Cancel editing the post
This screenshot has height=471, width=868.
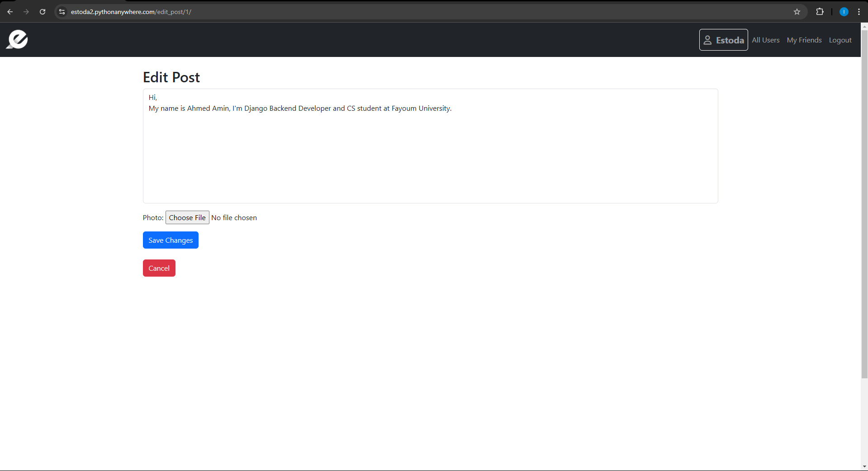click(159, 268)
